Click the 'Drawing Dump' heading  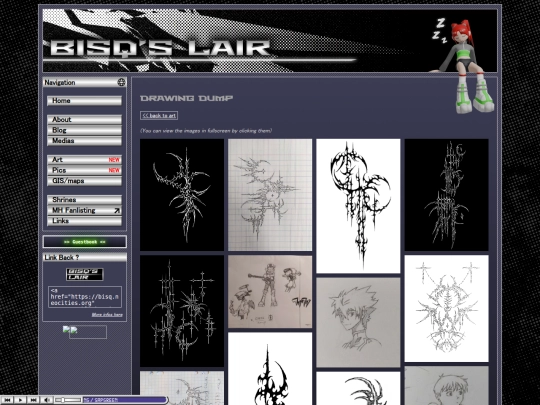(186, 98)
